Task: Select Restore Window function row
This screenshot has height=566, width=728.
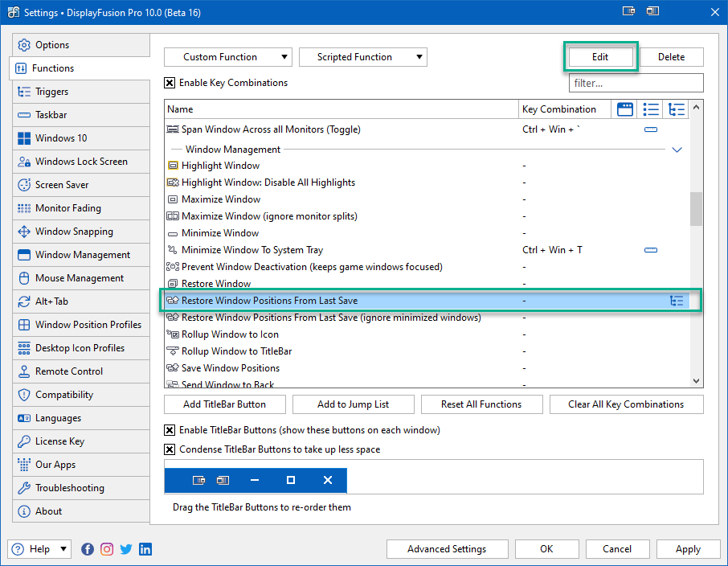Action: [x=427, y=283]
